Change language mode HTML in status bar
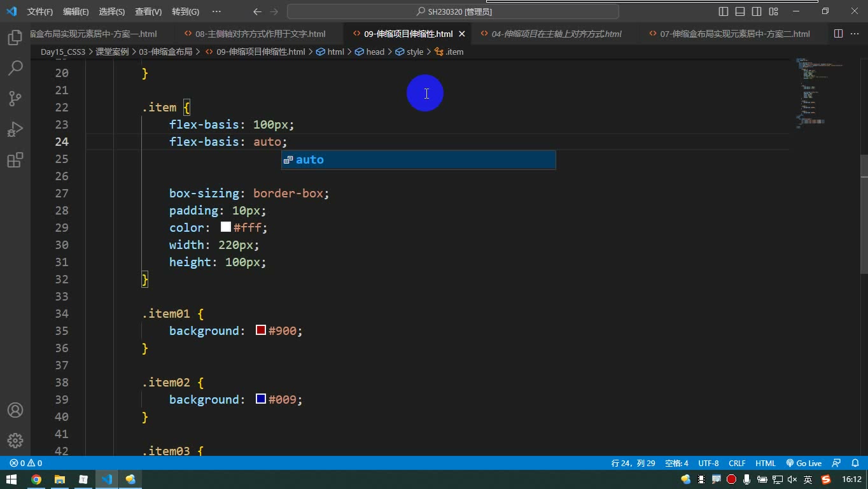868x489 pixels. (766, 463)
